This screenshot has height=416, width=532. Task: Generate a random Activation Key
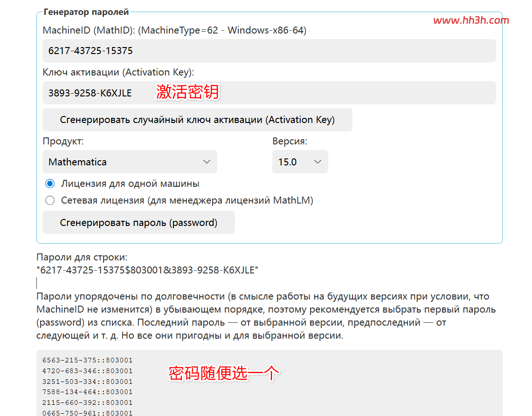(197, 120)
